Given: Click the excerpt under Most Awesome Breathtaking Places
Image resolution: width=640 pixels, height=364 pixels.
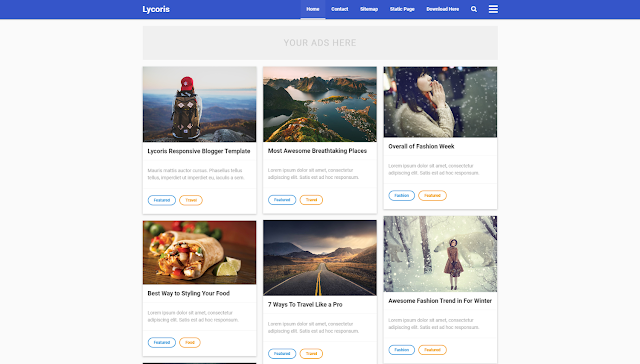Looking at the screenshot, I should pos(313,173).
